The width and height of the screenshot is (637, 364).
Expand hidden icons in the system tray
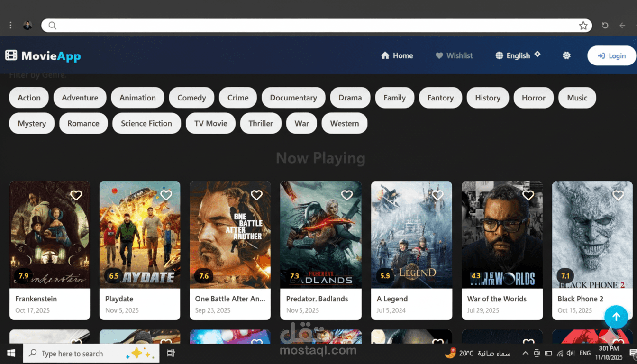tap(525, 353)
